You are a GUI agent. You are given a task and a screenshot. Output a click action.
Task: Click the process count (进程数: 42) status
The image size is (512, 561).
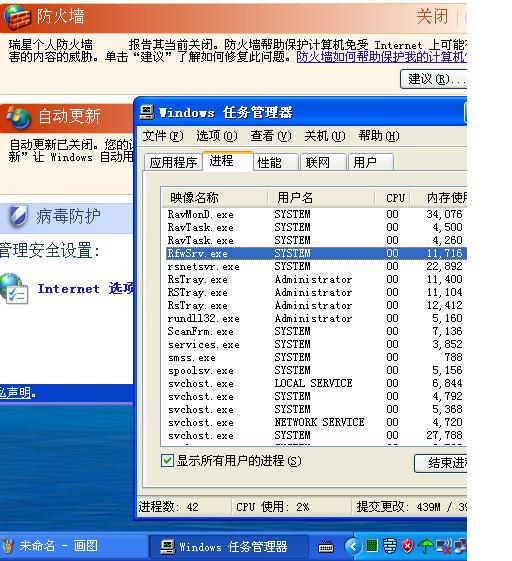[169, 507]
